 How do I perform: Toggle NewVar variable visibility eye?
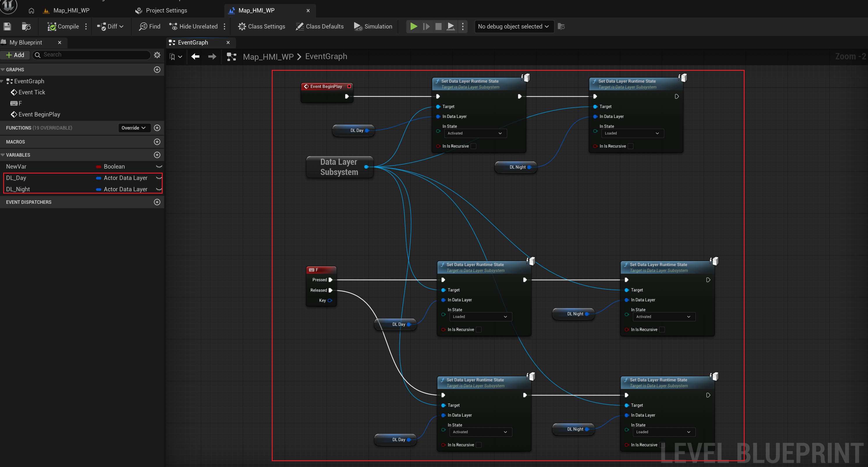(159, 167)
